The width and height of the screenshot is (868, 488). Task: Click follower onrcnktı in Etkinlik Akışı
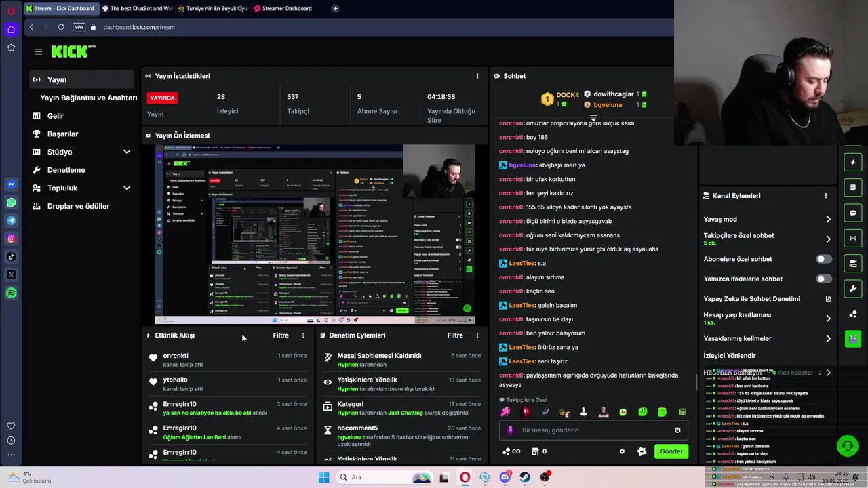click(176, 356)
